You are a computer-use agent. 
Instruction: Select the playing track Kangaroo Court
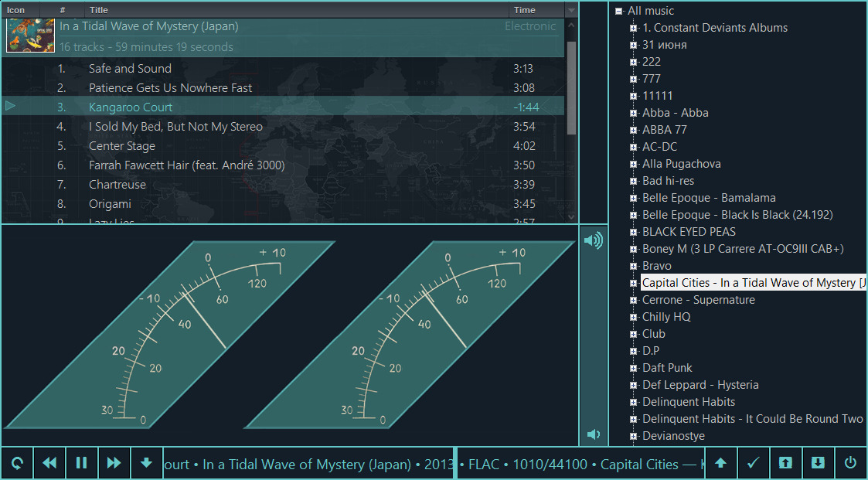[x=283, y=107]
